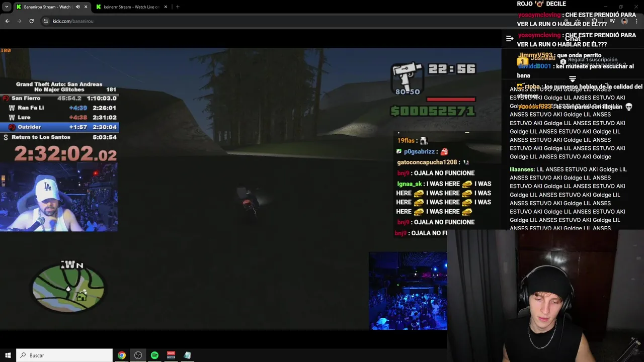The height and width of the screenshot is (362, 644).
Task: Click username lilaanses in chat
Action: [x=522, y=169]
